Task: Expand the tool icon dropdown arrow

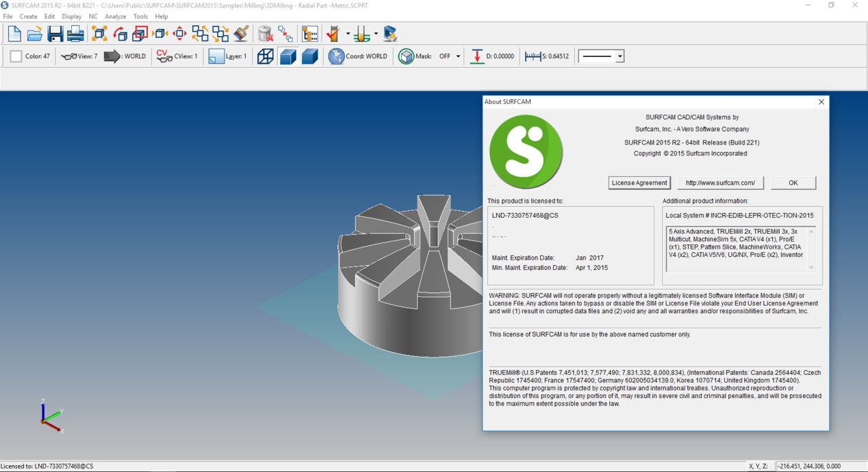Action: click(x=376, y=33)
